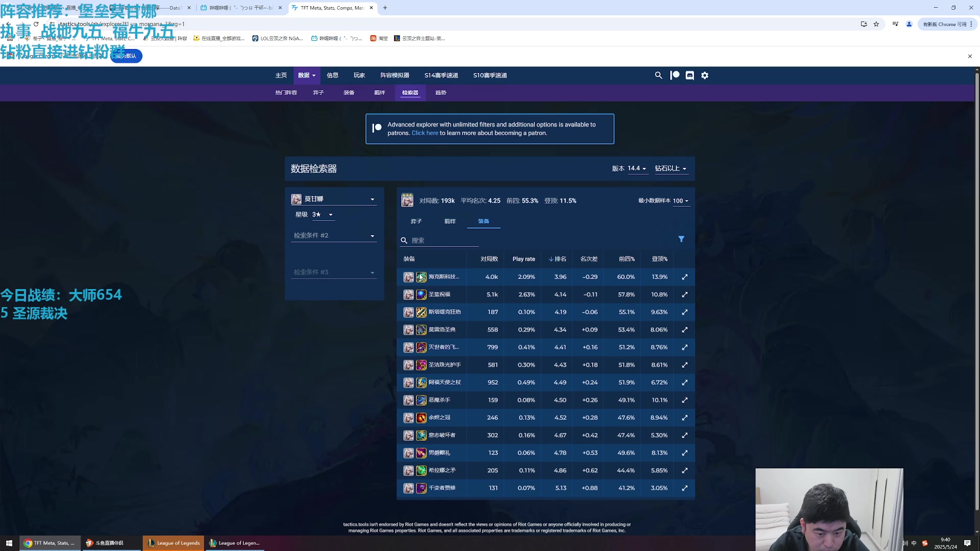Expand details for 斯塔缇克狂热 row
This screenshot has width=980, height=551.
[685, 312]
